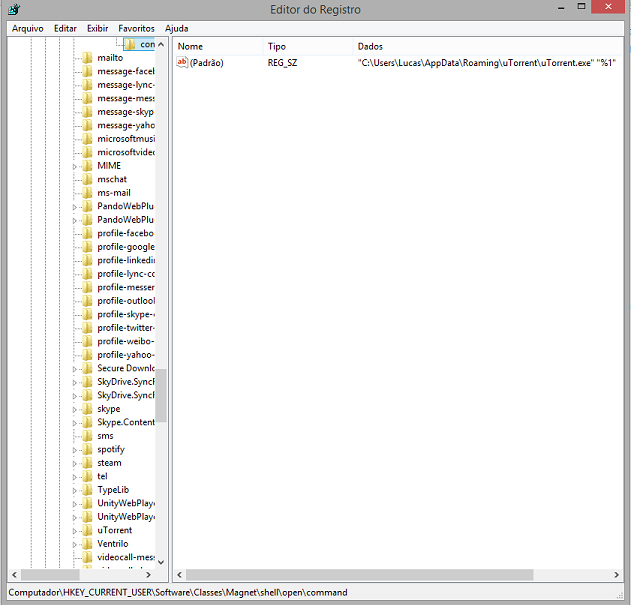Click the REG_SZ type cell

[x=282, y=63]
